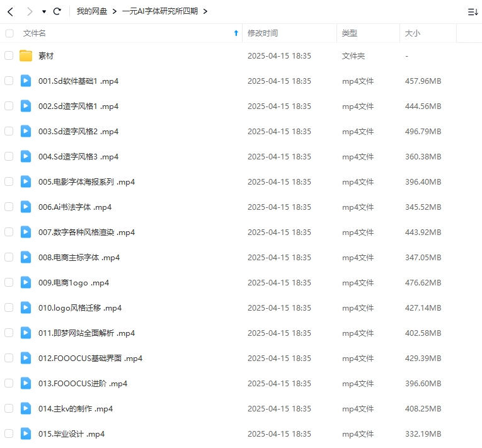Toggle sort direction arrow in filename column

point(236,33)
